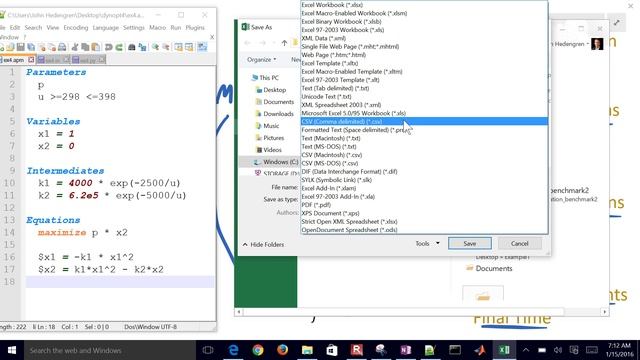Open Firefox from the taskbar
Image resolution: width=640 pixels, height=360 pixels.
click(x=282, y=350)
